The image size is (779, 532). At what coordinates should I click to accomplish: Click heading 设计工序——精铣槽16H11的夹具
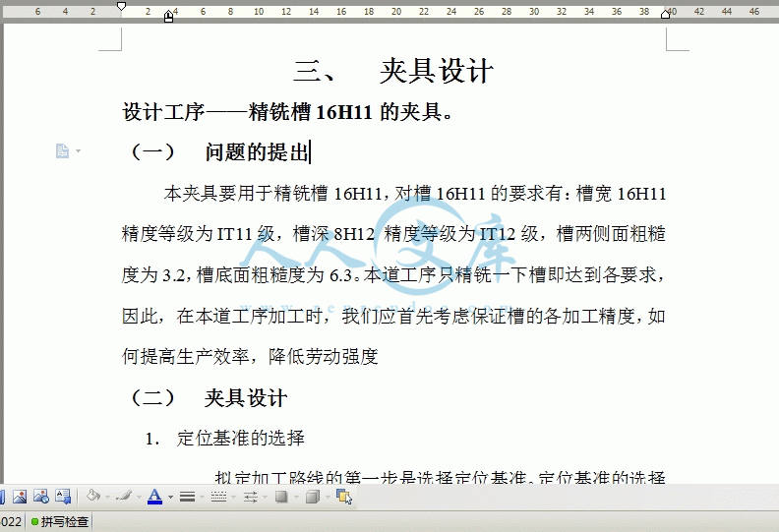coord(287,112)
